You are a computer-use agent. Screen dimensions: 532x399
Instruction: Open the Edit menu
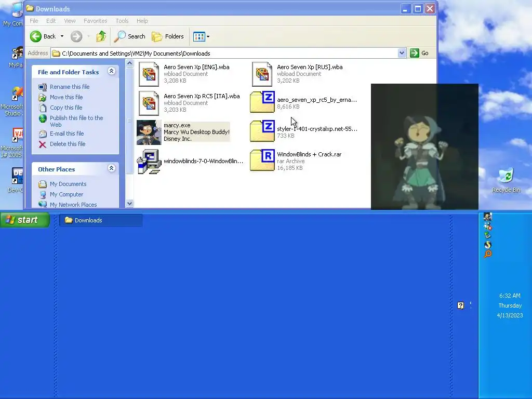point(51,21)
